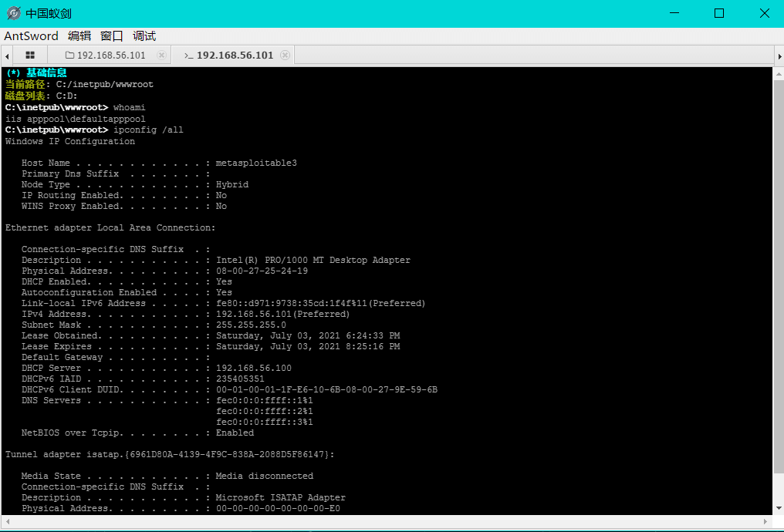Viewport: 784px width, 532px height.
Task: Click the DHCPv6 Client DUID value
Action: tap(326, 389)
